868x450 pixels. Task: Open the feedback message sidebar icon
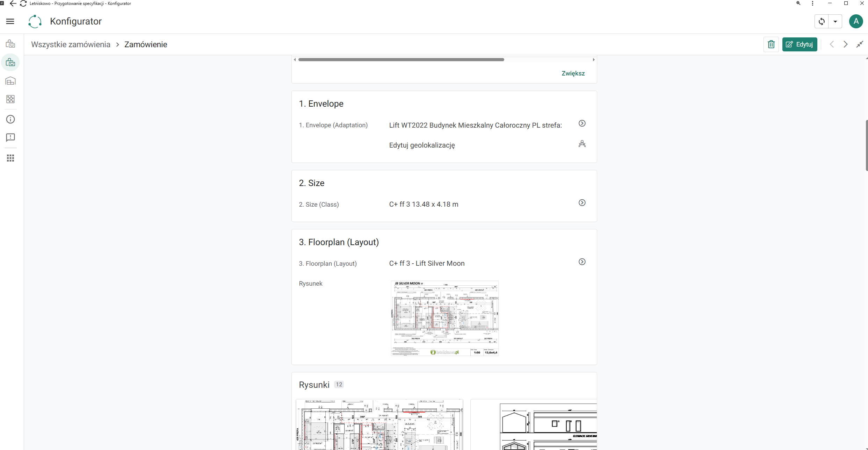[x=10, y=137]
